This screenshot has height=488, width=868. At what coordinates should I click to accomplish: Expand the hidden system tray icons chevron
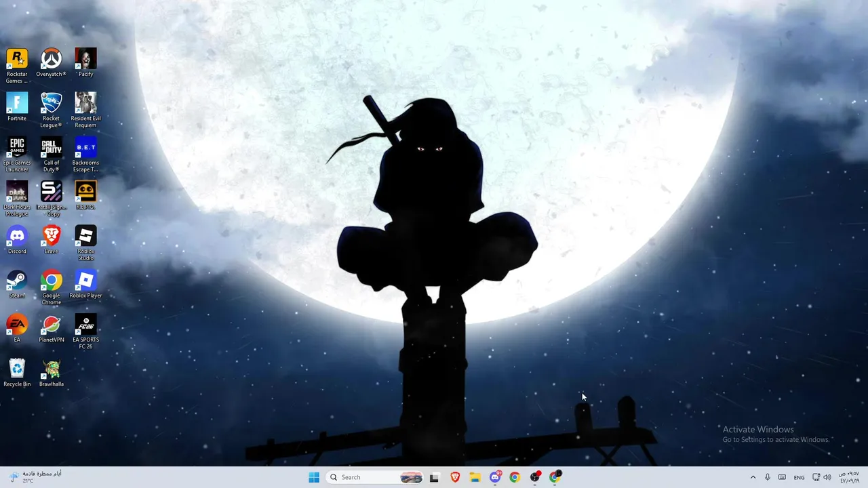(753, 477)
